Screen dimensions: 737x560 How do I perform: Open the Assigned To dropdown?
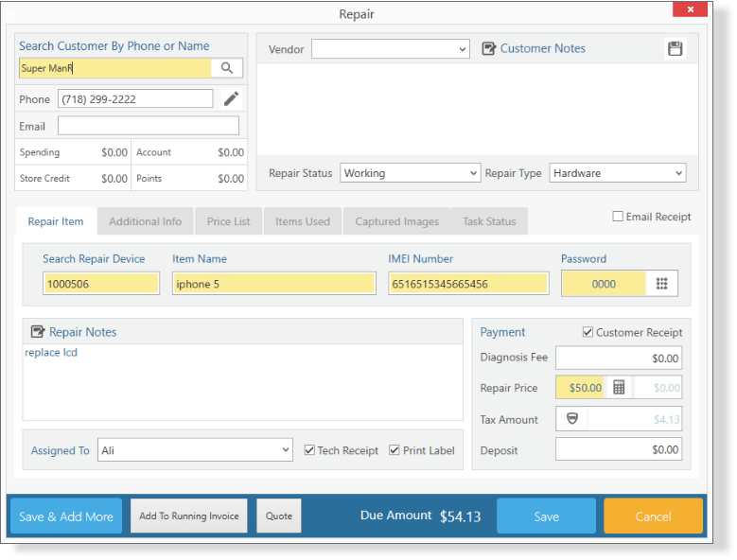click(x=195, y=450)
